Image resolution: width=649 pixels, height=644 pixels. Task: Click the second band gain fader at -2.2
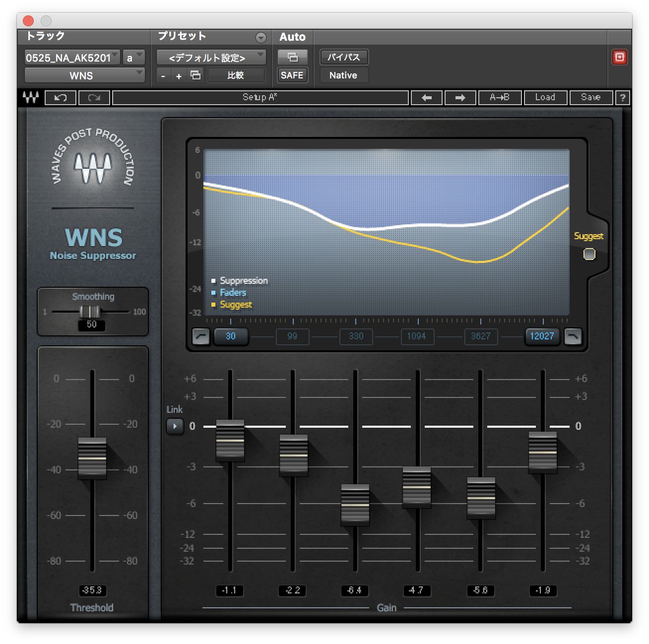point(293,455)
